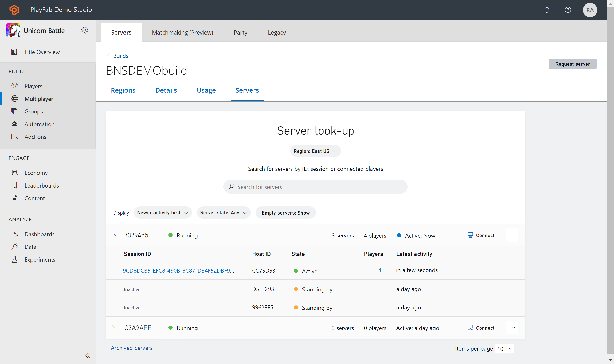Switch to the Matchmaking Preview tab
Screen dimensions: 614x364
point(182,32)
